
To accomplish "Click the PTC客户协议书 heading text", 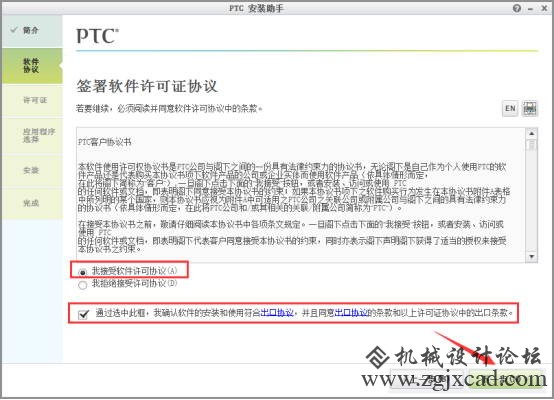I will tap(105, 142).
